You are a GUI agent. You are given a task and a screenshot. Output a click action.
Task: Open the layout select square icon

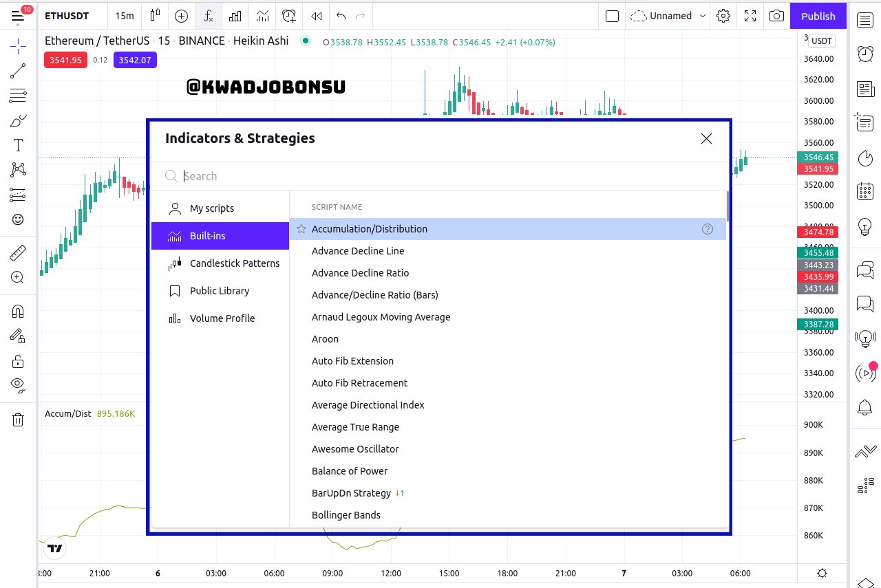coord(612,15)
